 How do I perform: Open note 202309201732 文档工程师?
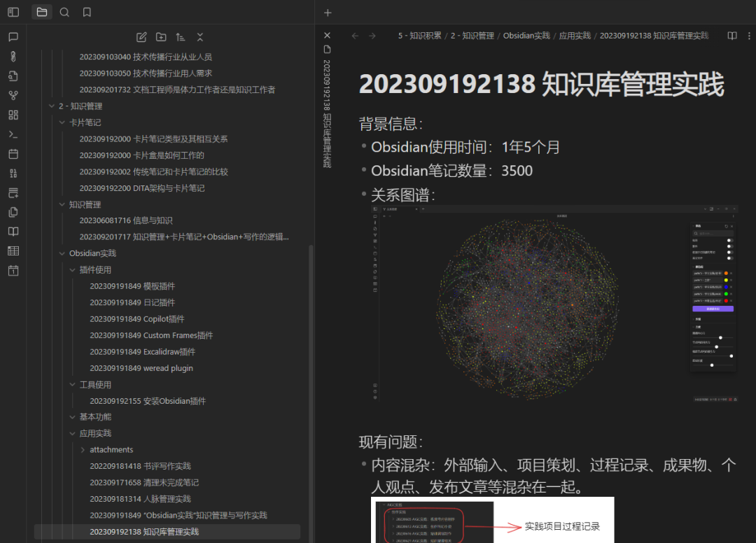177,90
